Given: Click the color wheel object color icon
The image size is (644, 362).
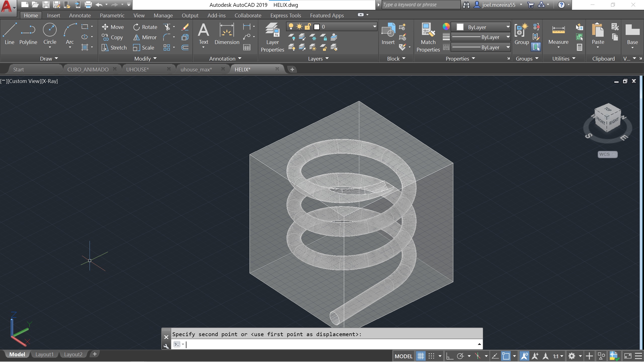Looking at the screenshot, I should point(446,26).
